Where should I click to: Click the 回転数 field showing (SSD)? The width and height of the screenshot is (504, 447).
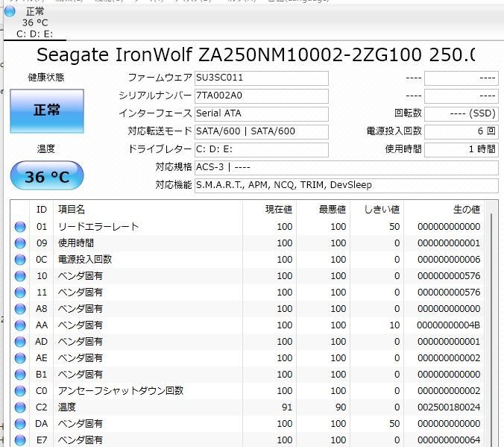click(462, 114)
